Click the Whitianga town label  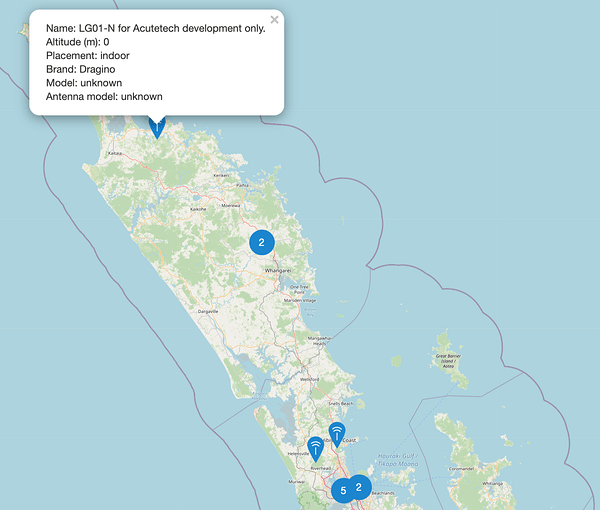click(492, 484)
